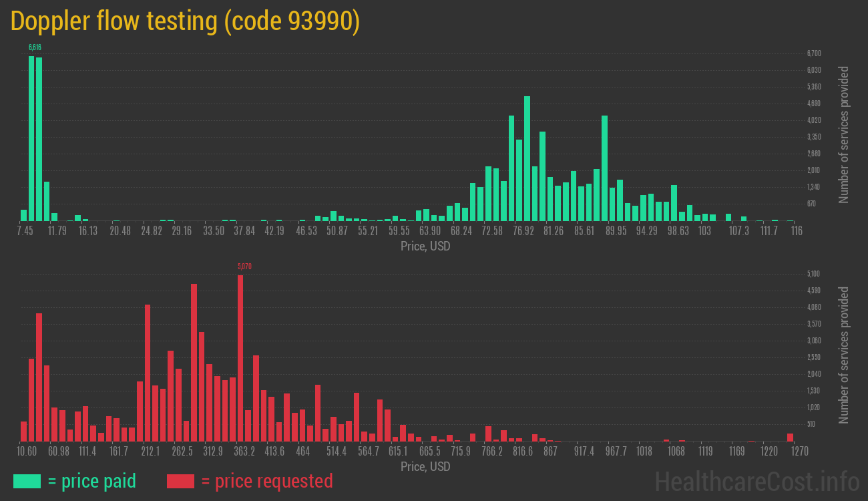Click the 76.92 tick on the green chart axis
Image resolution: width=868 pixels, height=501 pixels.
click(523, 231)
